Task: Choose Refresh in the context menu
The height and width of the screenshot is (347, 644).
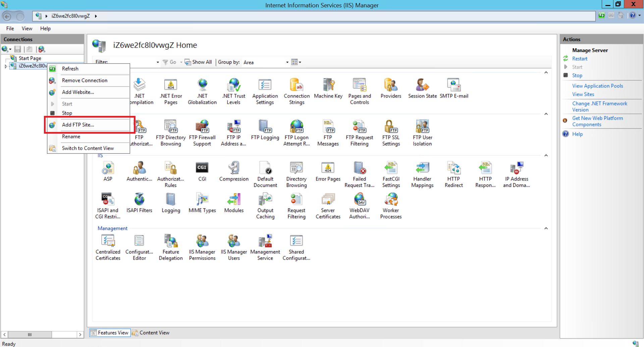Action: coord(89,69)
